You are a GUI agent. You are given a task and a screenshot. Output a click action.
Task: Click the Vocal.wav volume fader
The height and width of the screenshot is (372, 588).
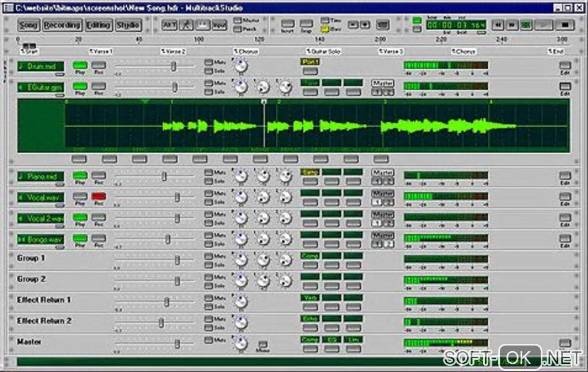178,197
